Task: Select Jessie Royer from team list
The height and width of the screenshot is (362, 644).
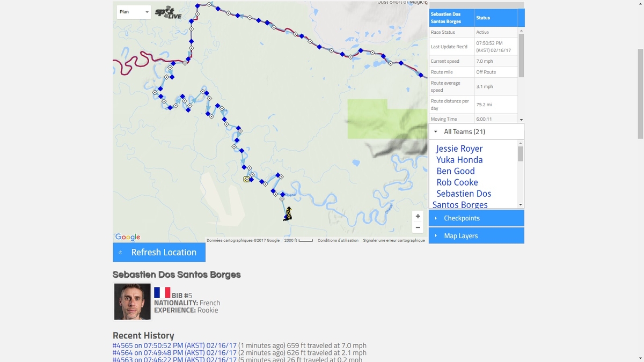Action: pyautogui.click(x=459, y=149)
